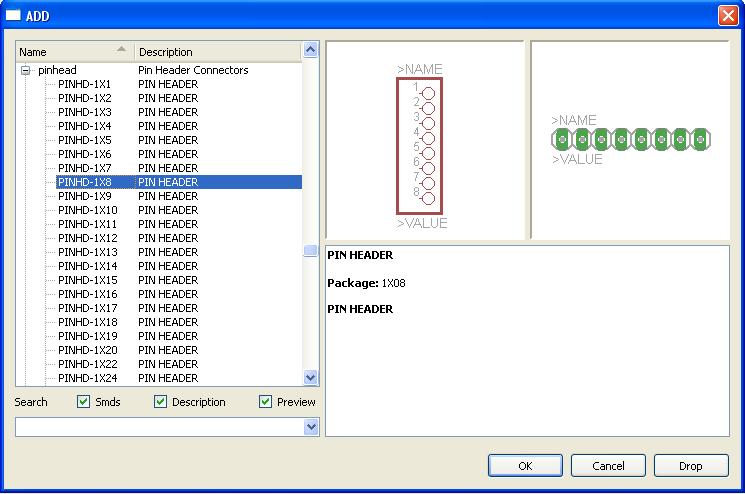745x494 pixels.
Task: Select the PINHD-1X11 entry
Action: [87, 224]
